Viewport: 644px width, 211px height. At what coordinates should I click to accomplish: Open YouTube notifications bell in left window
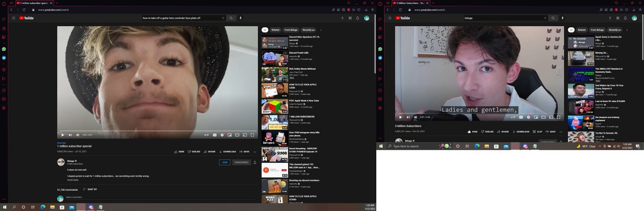pos(357,18)
